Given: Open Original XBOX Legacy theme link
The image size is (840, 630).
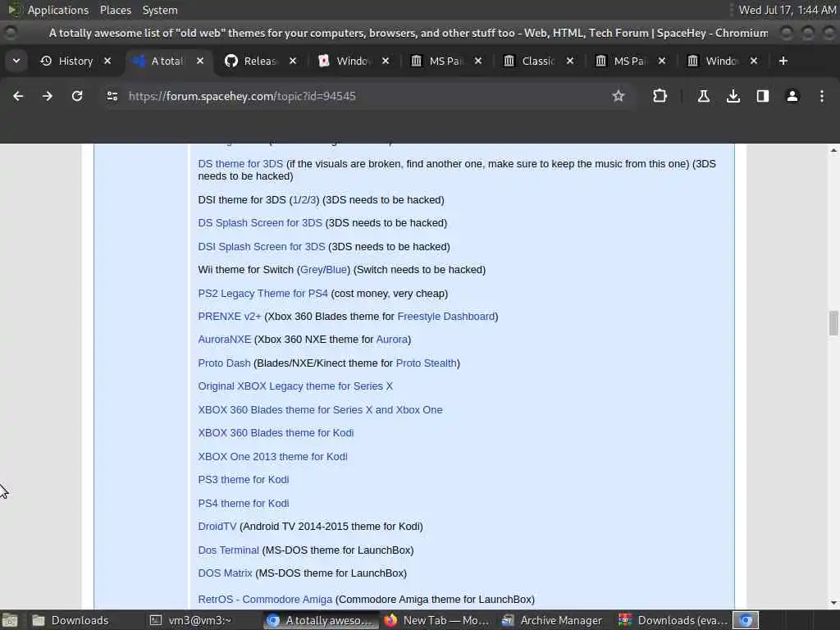Looking at the screenshot, I should [295, 386].
